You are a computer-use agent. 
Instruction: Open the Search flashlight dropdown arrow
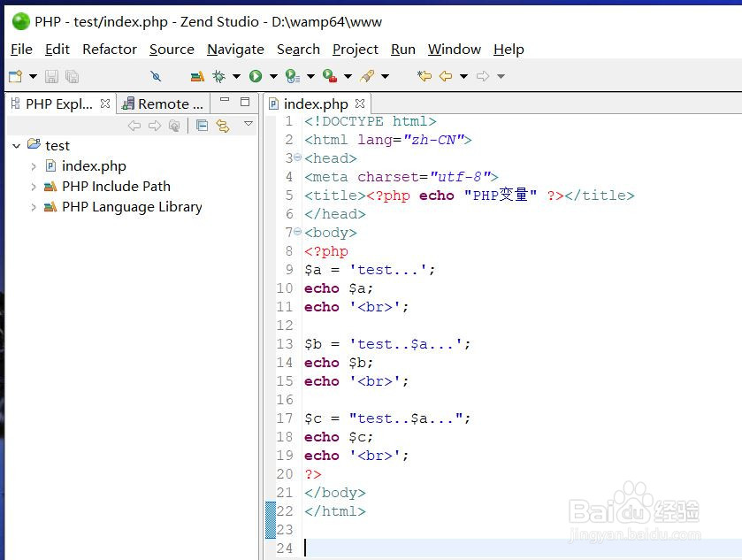point(386,76)
